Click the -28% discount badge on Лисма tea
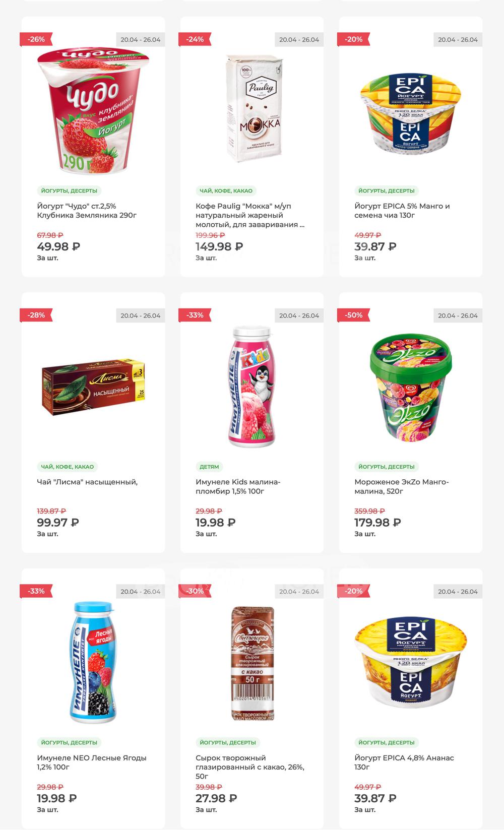 pyautogui.click(x=36, y=315)
